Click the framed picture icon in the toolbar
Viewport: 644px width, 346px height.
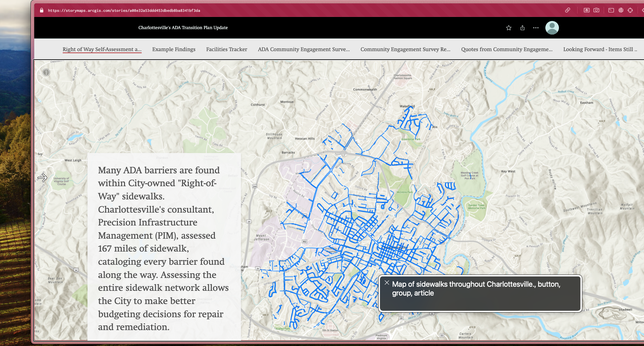click(x=587, y=10)
